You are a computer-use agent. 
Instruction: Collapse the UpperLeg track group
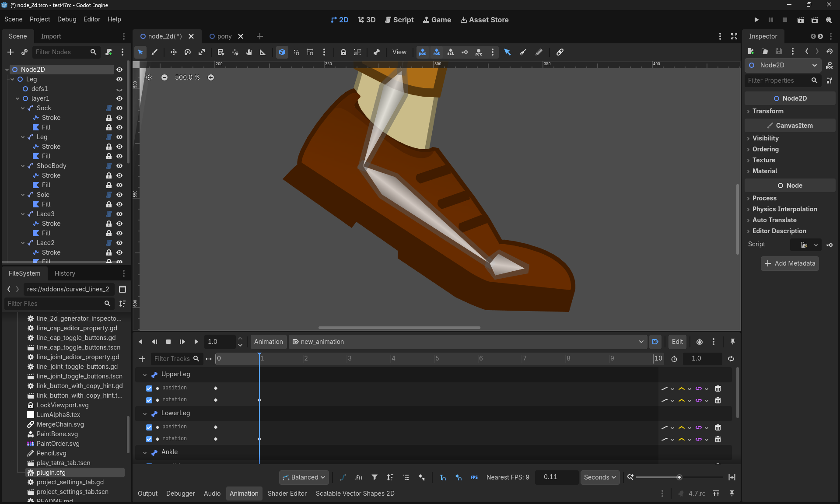(145, 374)
